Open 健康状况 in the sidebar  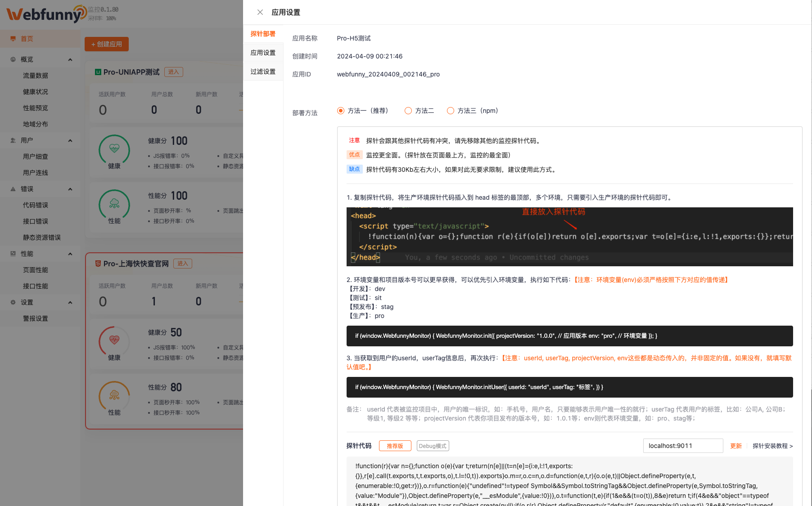(36, 92)
